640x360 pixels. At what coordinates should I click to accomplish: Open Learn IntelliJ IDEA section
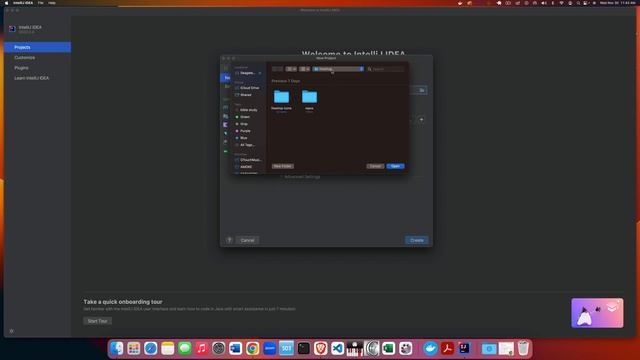(x=31, y=78)
